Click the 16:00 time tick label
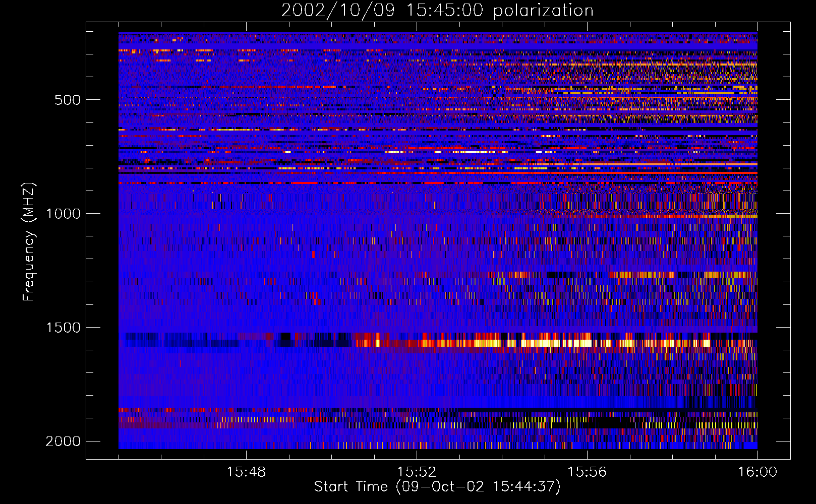Image resolution: width=816 pixels, height=504 pixels. [x=757, y=472]
